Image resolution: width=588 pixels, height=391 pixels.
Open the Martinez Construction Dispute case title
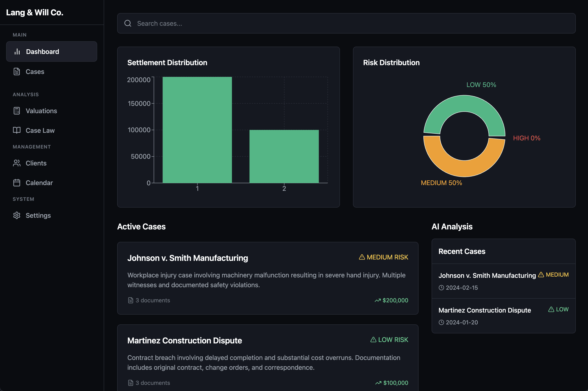click(x=185, y=341)
